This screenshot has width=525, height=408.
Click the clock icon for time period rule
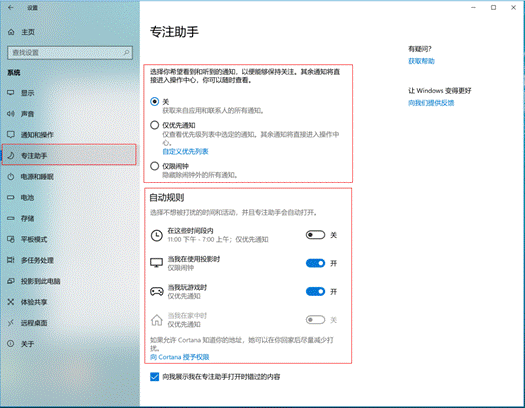click(156, 235)
